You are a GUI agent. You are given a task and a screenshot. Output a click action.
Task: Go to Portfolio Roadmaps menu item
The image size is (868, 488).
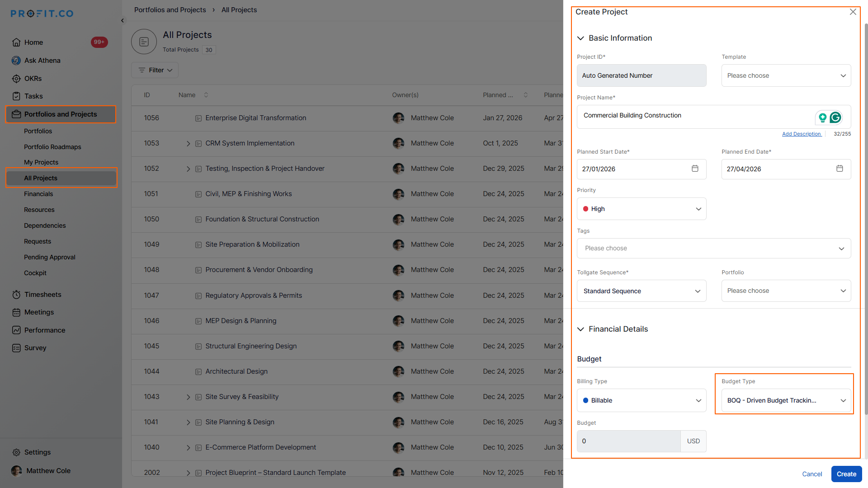[52, 147]
